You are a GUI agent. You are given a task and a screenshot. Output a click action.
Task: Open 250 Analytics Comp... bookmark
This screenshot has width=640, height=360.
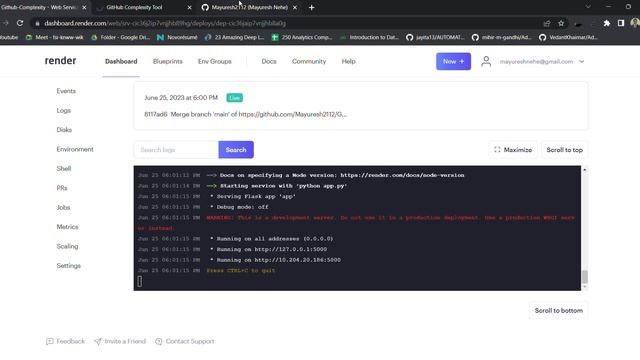point(302,37)
